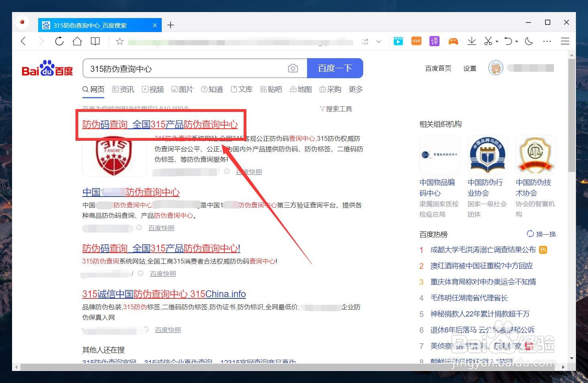Click the Baidu logo
588x383 pixels.
(47, 69)
